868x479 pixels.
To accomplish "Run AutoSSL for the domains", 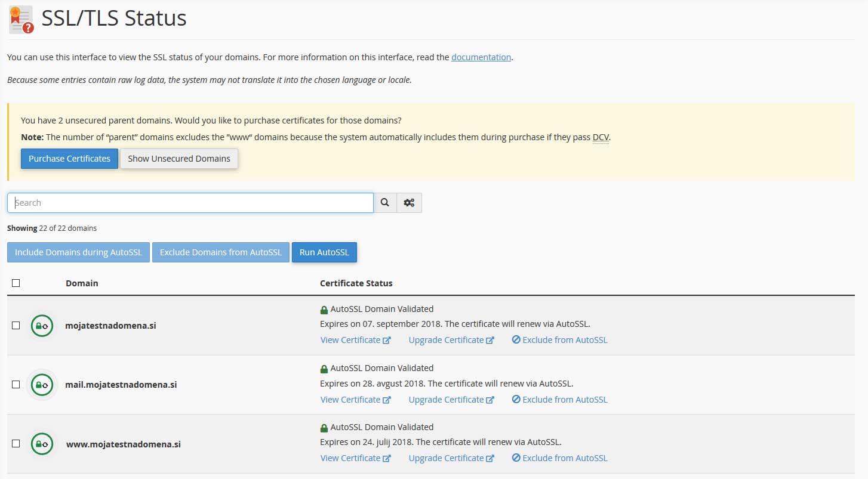I will [x=324, y=252].
